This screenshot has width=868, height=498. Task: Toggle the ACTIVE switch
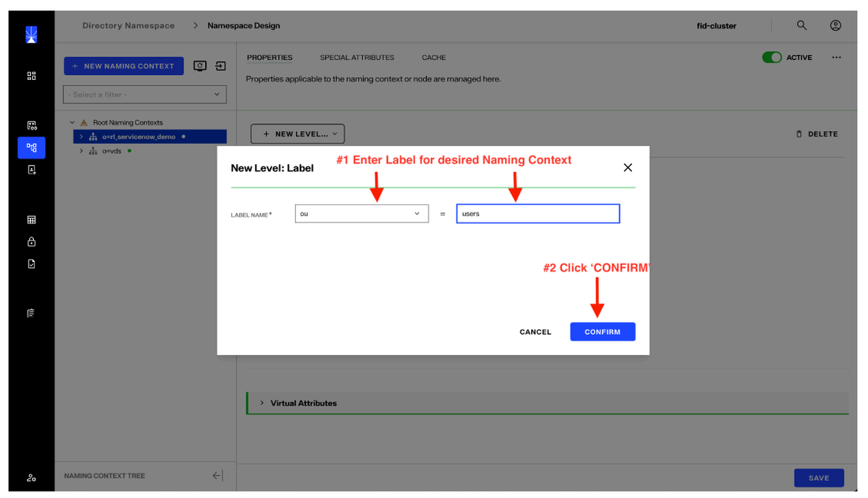(x=772, y=57)
